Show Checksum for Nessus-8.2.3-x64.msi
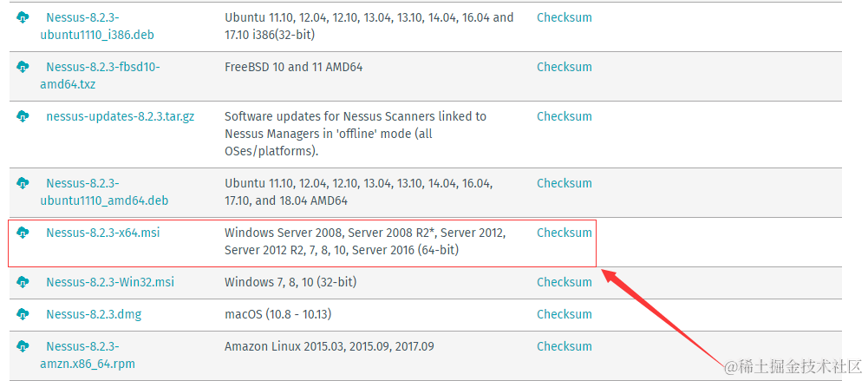This screenshot has width=868, height=381. click(x=565, y=233)
